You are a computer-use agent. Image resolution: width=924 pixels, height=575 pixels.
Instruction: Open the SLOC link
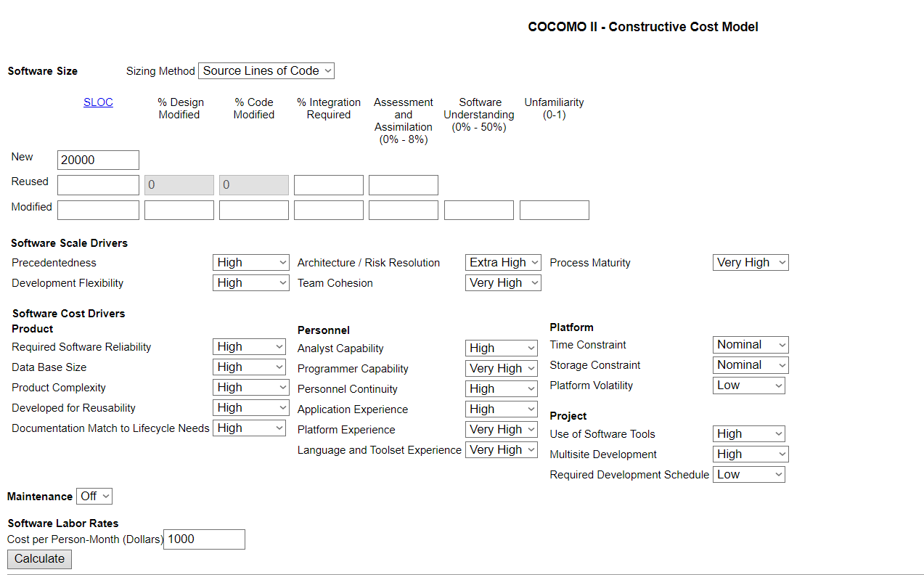point(98,102)
